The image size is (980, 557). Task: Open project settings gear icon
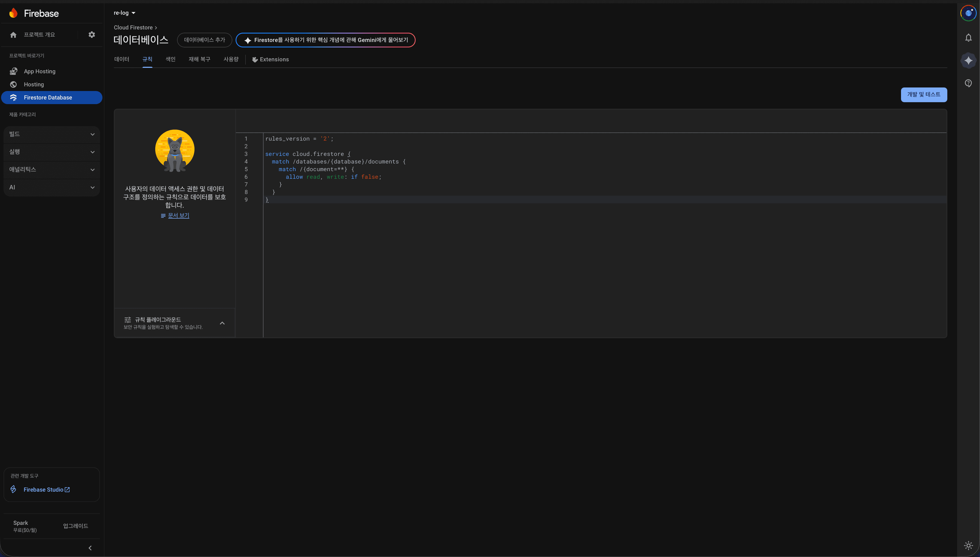tap(92, 34)
